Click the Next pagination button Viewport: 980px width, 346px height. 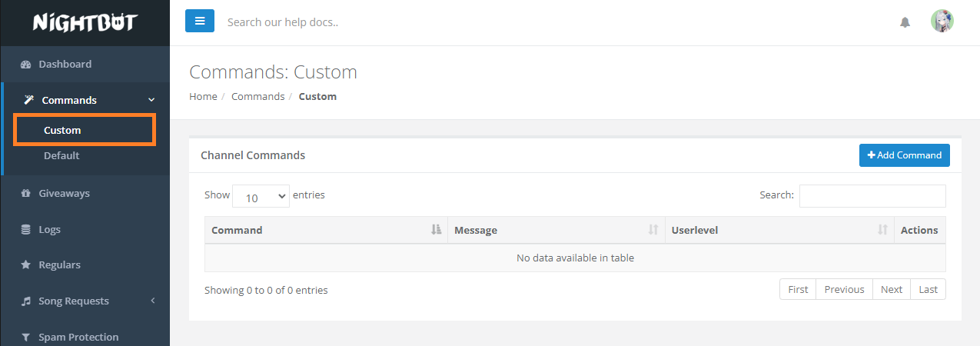[892, 289]
